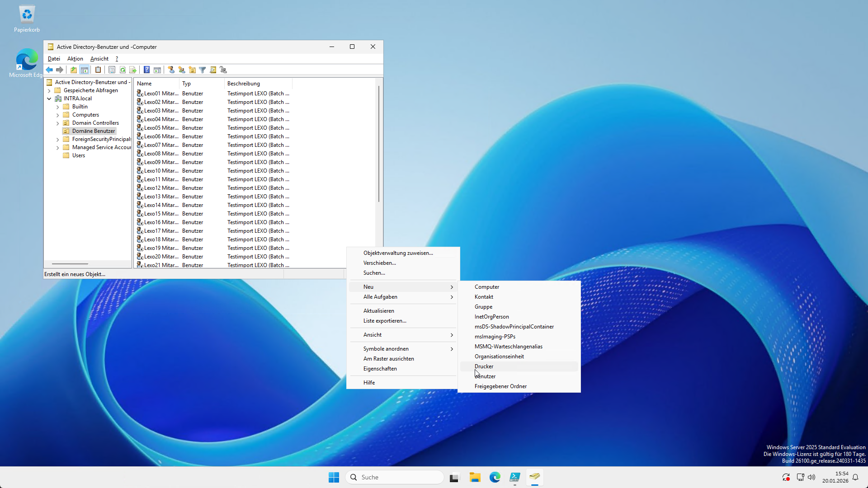
Task: Click the create new user icon
Action: pos(171,70)
